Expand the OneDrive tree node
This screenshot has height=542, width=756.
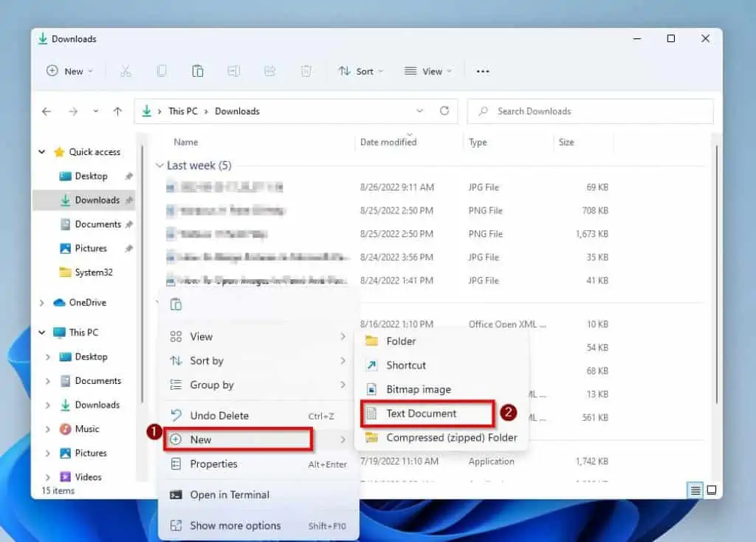click(42, 303)
